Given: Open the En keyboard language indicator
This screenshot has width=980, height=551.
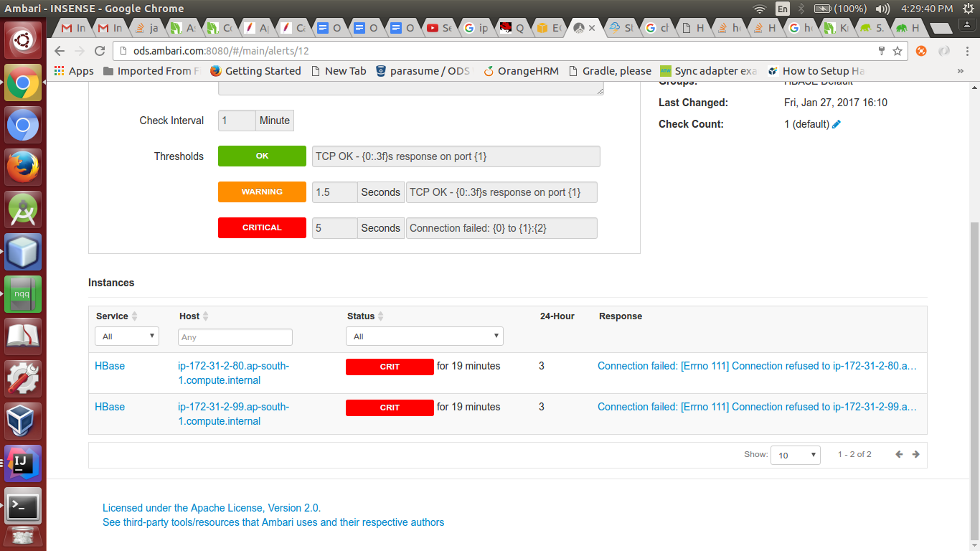Looking at the screenshot, I should click(782, 9).
